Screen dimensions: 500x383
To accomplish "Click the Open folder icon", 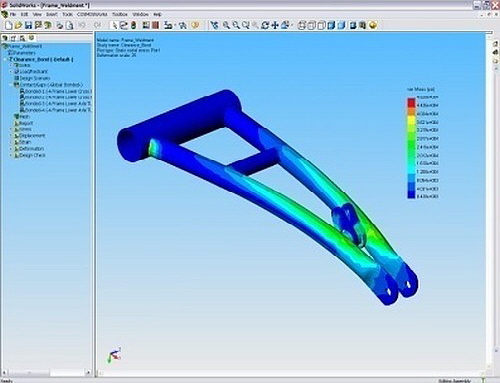I will pyautogui.click(x=19, y=25).
